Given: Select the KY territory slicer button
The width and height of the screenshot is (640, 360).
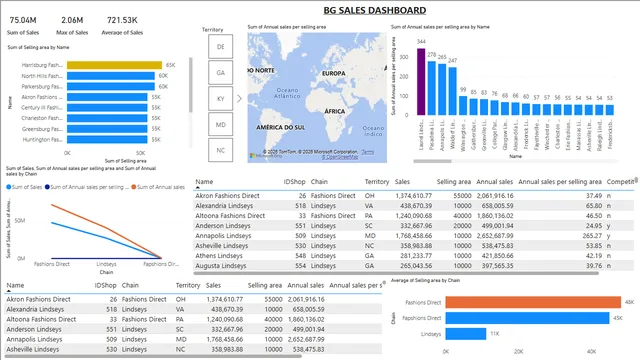Looking at the screenshot, I should tap(220, 98).
